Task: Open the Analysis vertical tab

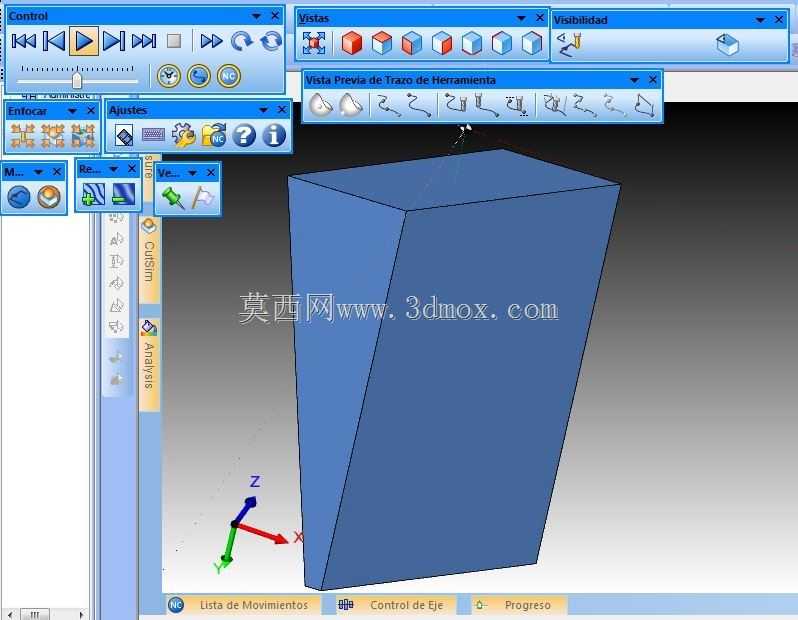Action: pos(149,363)
